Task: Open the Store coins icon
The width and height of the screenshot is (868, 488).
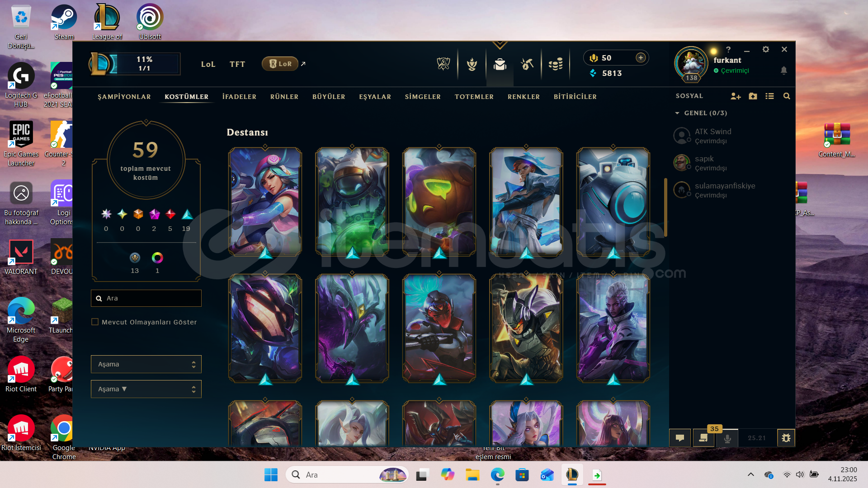Action: point(555,64)
